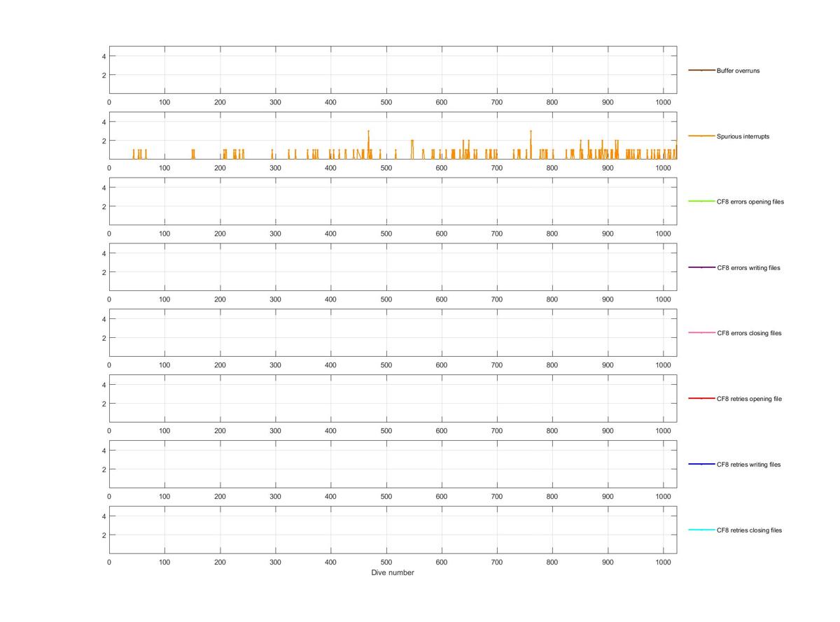
Task: Click the purple CF8 errors writing legend line
Action: click(701, 267)
